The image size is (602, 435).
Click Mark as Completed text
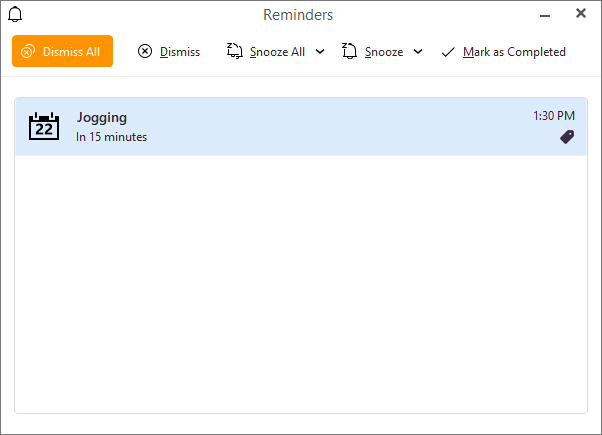pos(514,52)
